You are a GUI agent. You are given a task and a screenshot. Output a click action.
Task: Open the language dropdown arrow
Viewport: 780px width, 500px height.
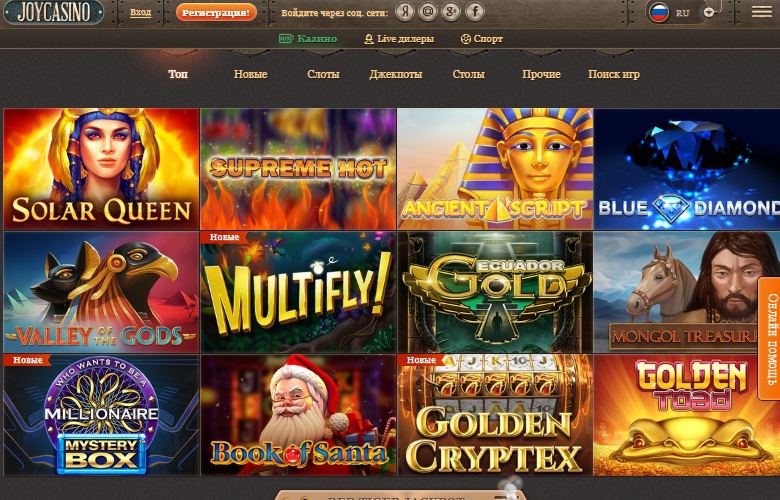[709, 13]
